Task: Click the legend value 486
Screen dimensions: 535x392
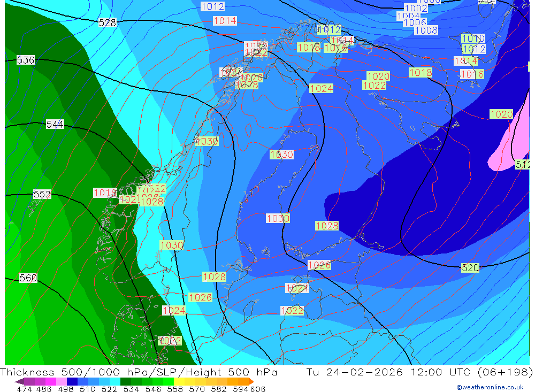Action: (x=44, y=389)
